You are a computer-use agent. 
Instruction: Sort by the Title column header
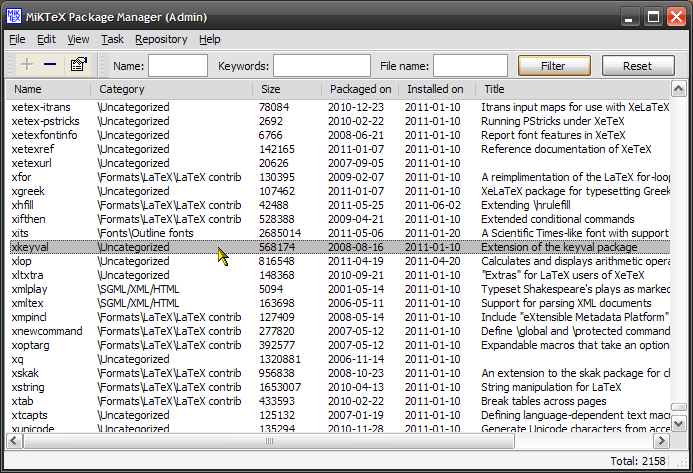[x=573, y=89]
